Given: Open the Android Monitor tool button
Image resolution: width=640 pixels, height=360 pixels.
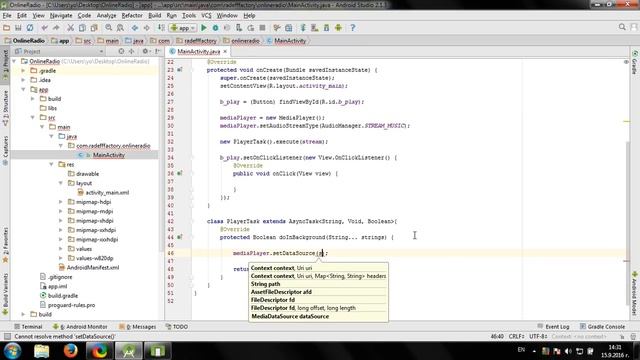Looking at the screenshot, I should 80,327.
